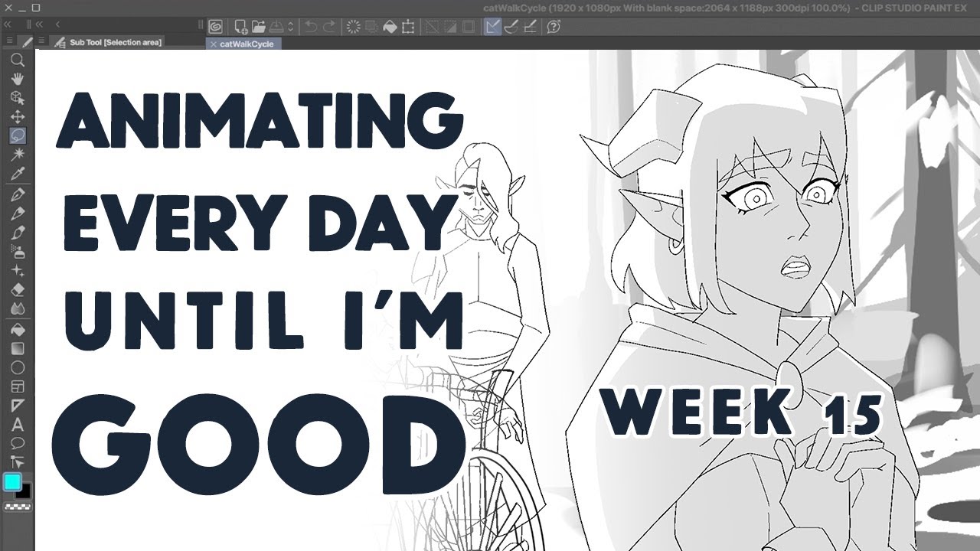This screenshot has height=551, width=980.
Task: Toggle Snap to Grid
Action: 530,27
